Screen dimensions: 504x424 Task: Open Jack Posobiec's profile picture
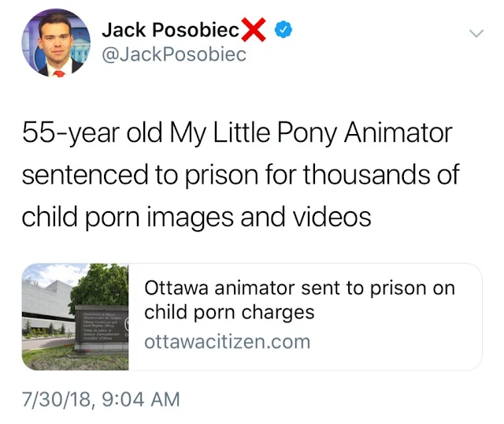click(x=56, y=43)
